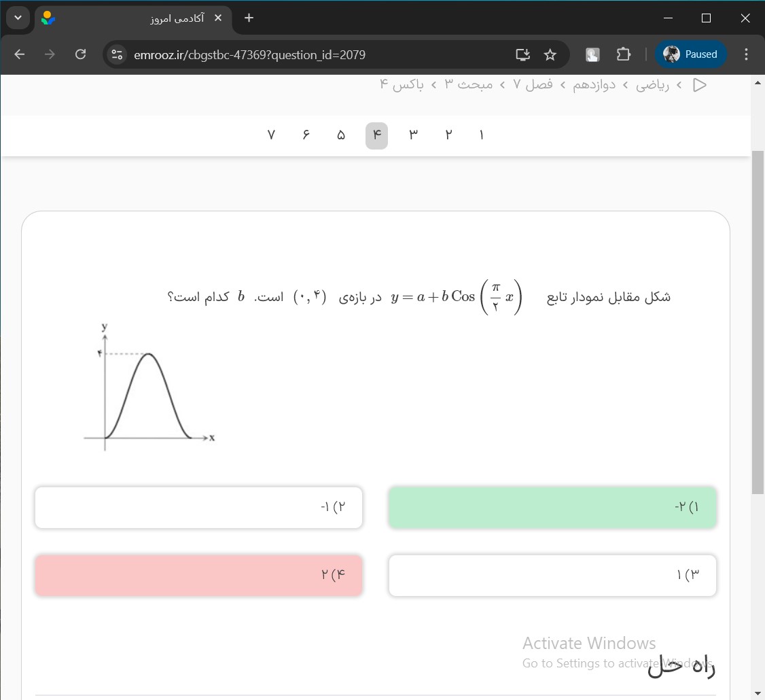Open the ریاضی breadcrumb link
The image size is (765, 700).
[652, 85]
